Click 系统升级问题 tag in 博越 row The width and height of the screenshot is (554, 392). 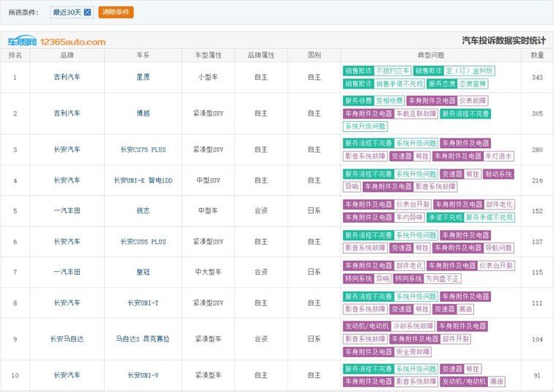pyautogui.click(x=366, y=127)
